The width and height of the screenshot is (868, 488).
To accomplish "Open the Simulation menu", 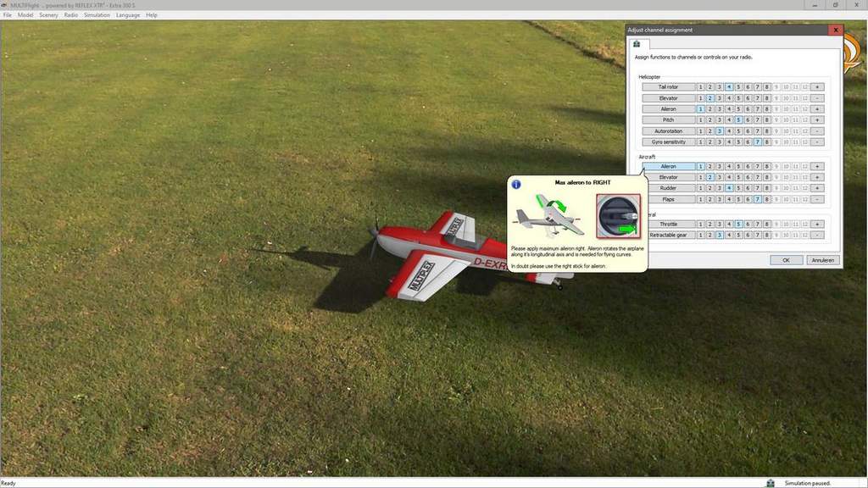I will pos(97,15).
